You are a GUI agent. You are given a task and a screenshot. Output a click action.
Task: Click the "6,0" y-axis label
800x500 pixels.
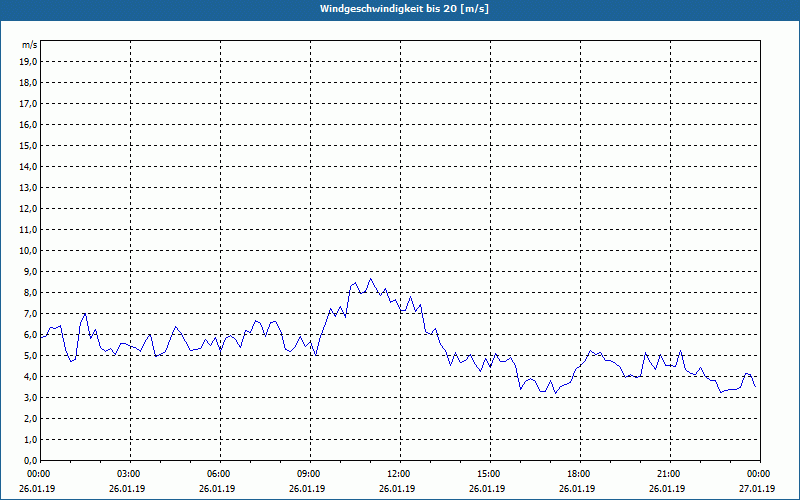(31, 335)
